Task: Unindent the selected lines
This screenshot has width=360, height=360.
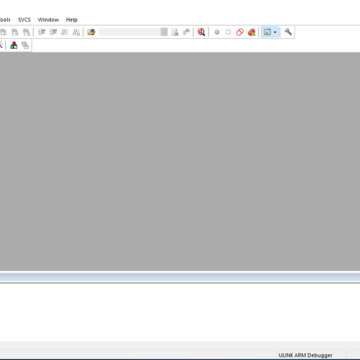Action: pos(53,32)
